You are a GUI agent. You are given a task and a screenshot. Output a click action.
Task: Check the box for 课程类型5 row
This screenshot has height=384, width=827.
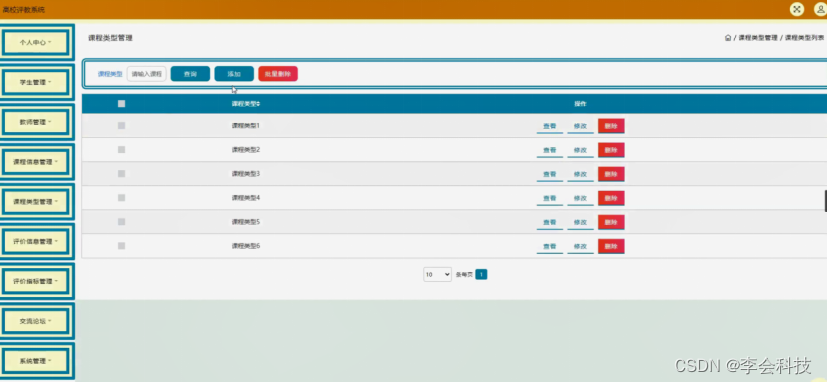[121, 222]
